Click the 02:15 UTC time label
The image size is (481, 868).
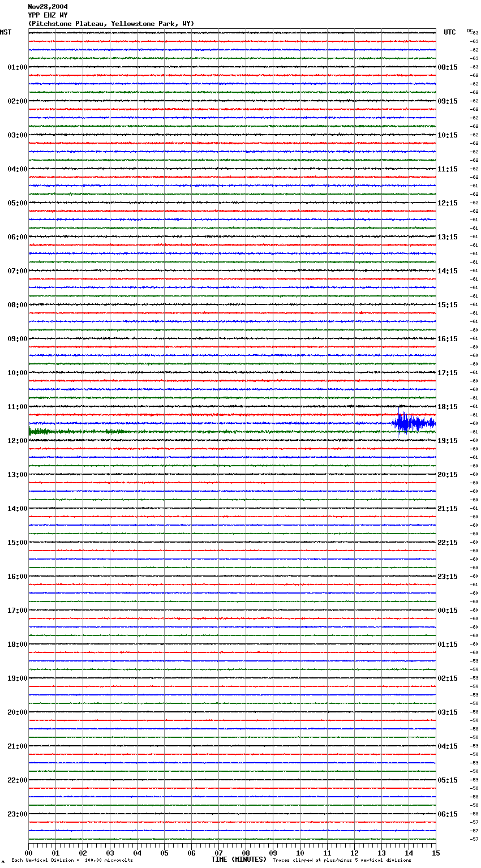click(x=448, y=678)
